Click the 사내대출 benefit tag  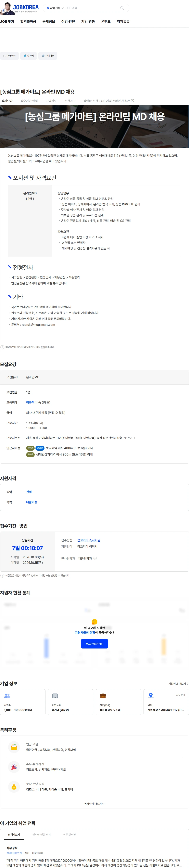coord(48,56)
